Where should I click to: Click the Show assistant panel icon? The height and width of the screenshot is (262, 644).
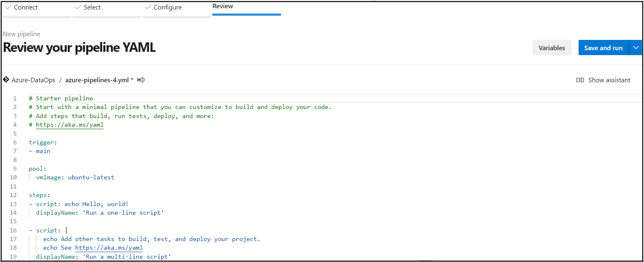click(580, 80)
